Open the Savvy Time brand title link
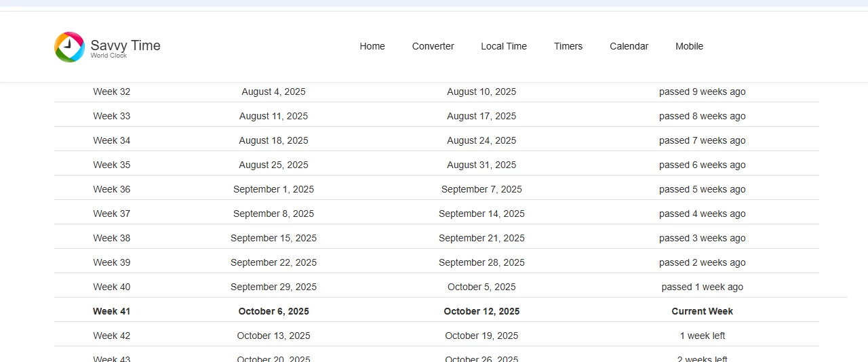Viewport: 868px width, 362px height. click(x=125, y=45)
